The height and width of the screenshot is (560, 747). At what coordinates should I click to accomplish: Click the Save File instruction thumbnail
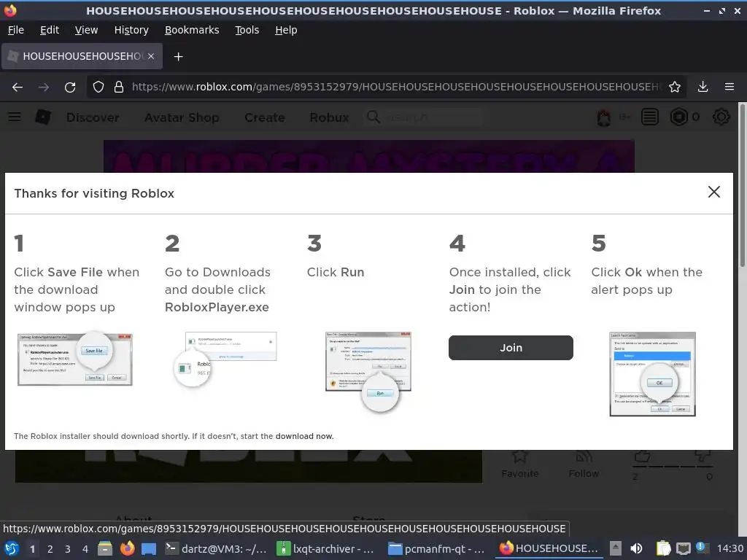[75, 359]
